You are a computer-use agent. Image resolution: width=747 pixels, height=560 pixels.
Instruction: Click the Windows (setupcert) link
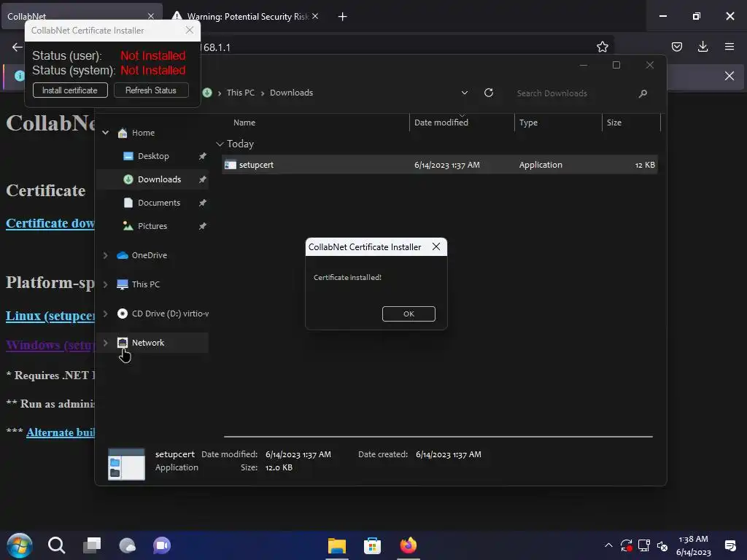(50, 345)
